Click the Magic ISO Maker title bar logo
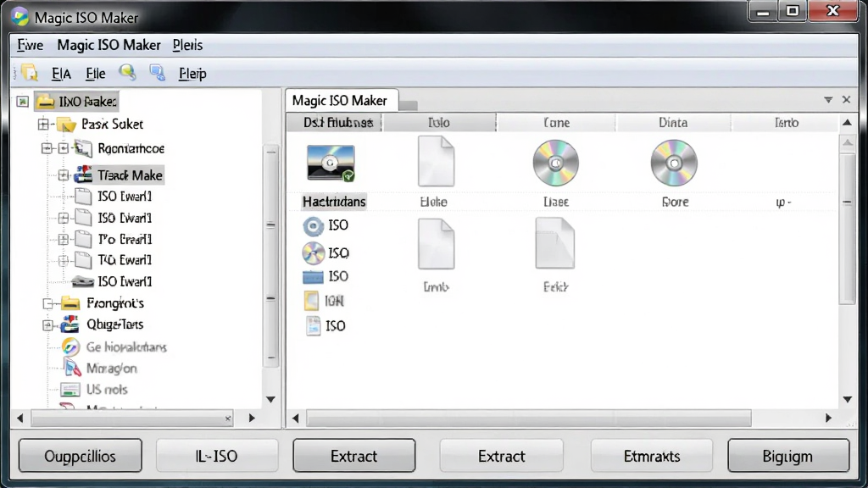Image resolution: width=868 pixels, height=488 pixels. click(20, 17)
